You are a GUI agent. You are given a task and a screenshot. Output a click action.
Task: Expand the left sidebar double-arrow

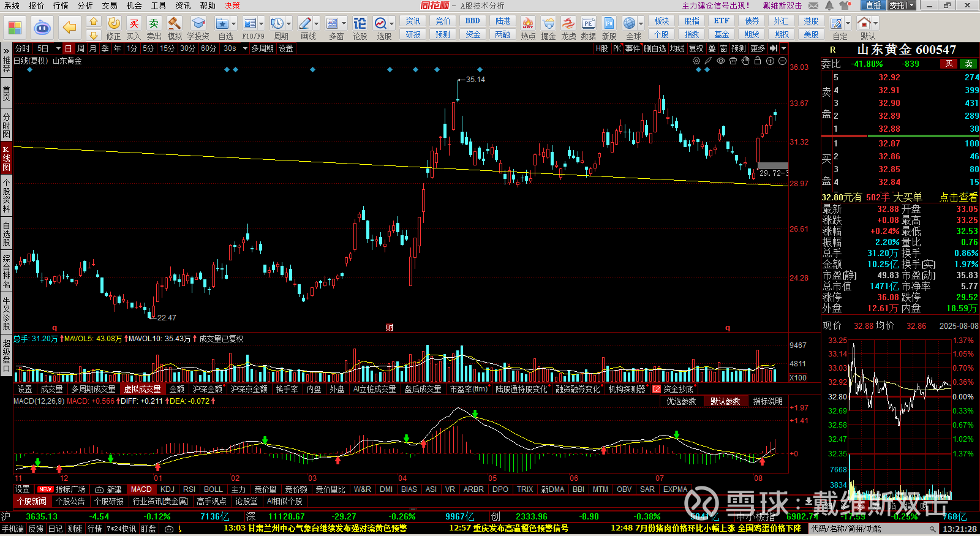coord(6,51)
